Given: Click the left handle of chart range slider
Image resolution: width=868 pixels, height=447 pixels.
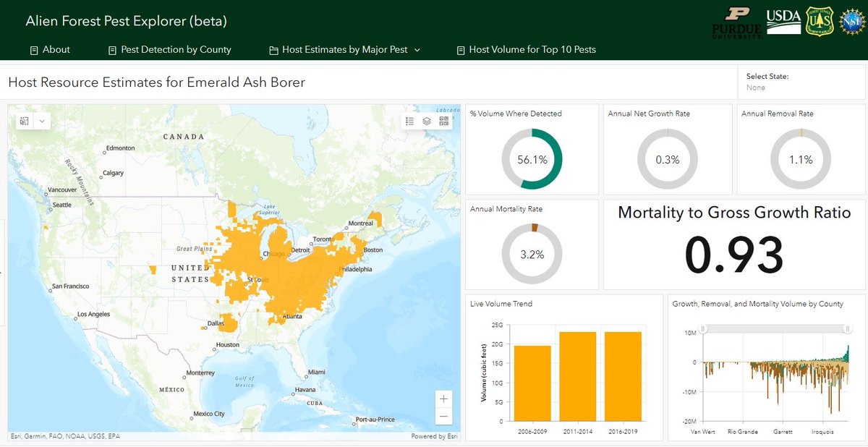Looking at the screenshot, I should click(702, 328).
